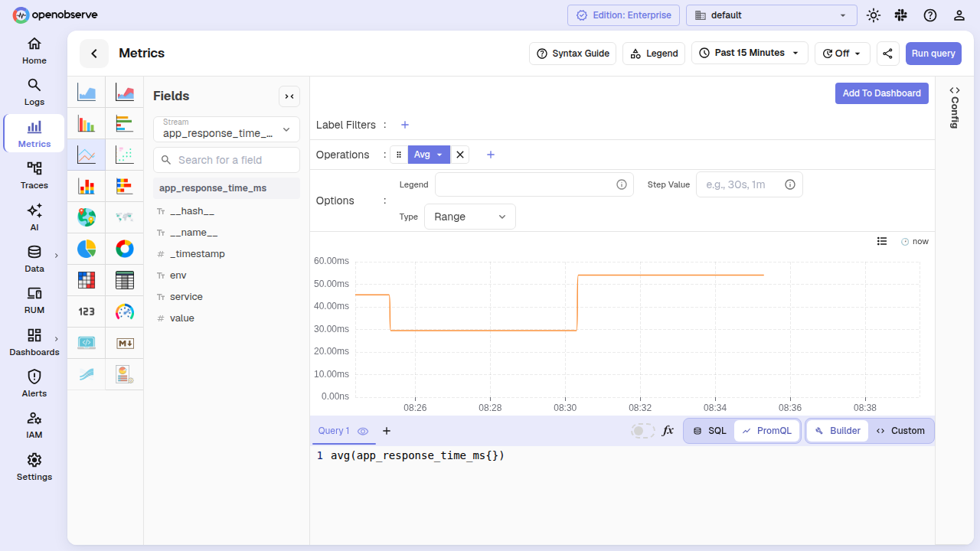
Task: Select the table chart type
Action: pos(125,280)
